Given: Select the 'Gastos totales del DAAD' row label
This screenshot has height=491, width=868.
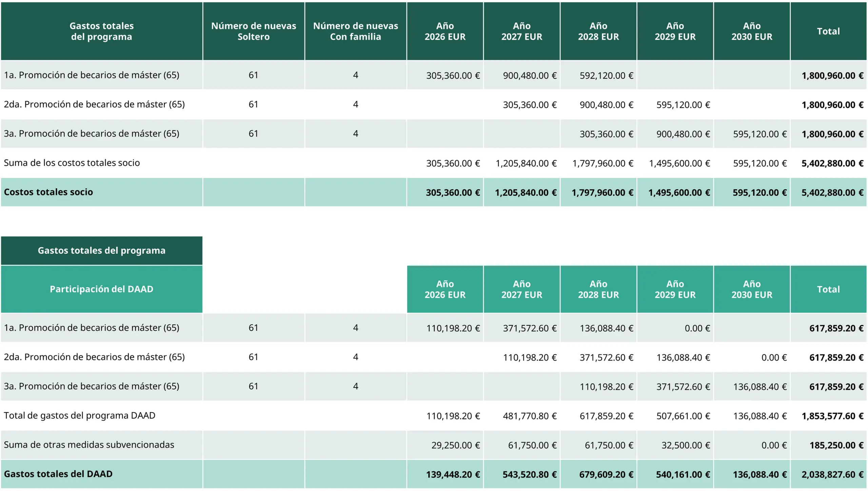Looking at the screenshot, I should point(58,474).
